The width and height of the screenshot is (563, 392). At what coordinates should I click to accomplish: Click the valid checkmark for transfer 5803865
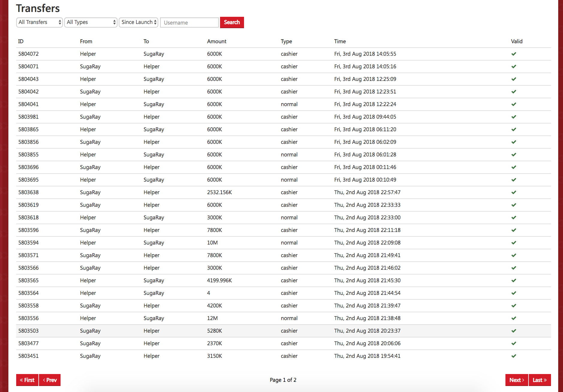[x=514, y=129]
